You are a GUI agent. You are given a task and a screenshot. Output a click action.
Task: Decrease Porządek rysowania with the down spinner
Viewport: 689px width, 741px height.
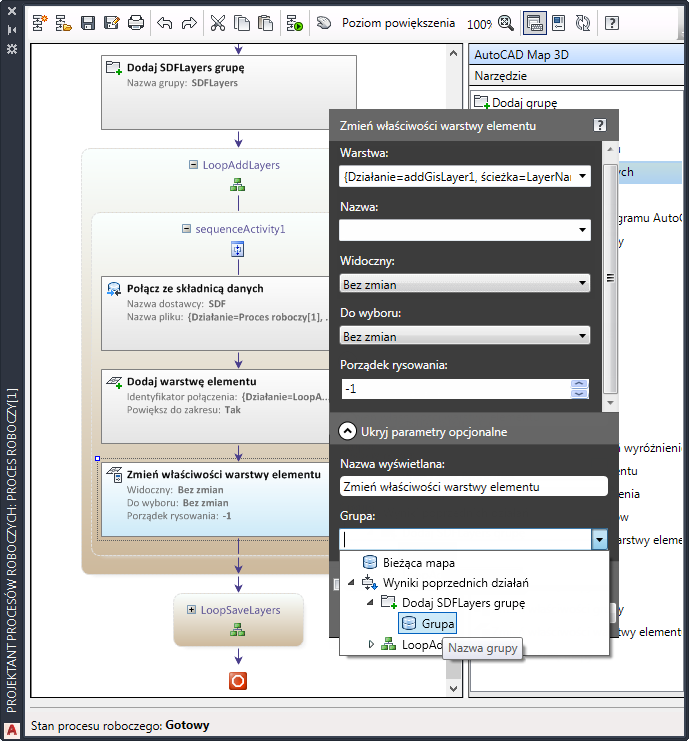[x=579, y=393]
